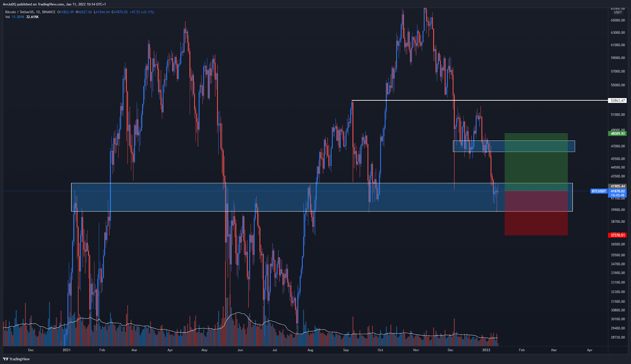Click the gray 41905.44 entry price label
Screen dimensions: 631x364
(x=618, y=186)
